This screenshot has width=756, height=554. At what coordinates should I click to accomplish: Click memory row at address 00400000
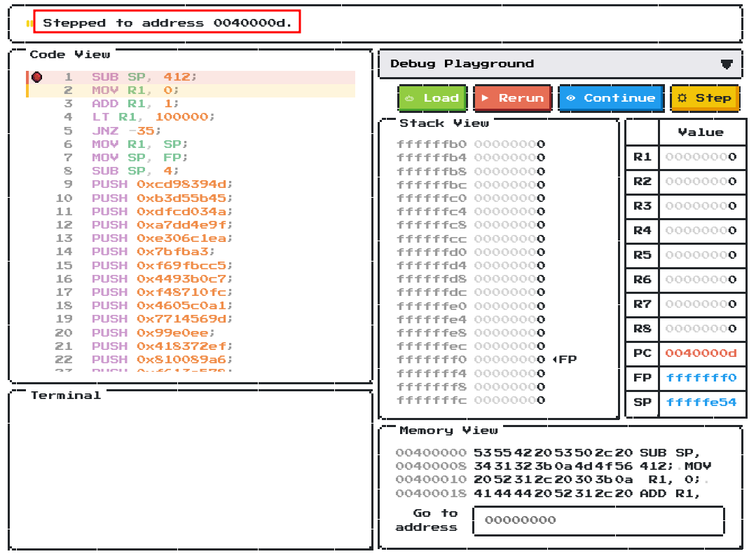[x=548, y=453]
